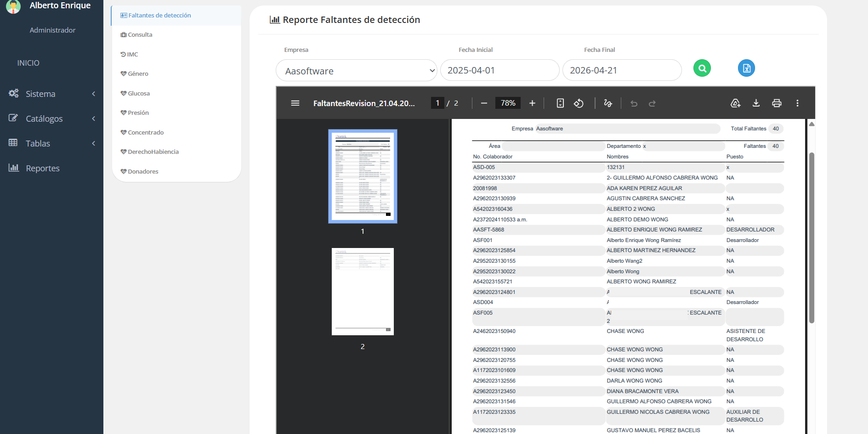Image resolution: width=868 pixels, height=434 pixels.
Task: Select PDF page 2 thumbnail
Action: click(x=363, y=292)
